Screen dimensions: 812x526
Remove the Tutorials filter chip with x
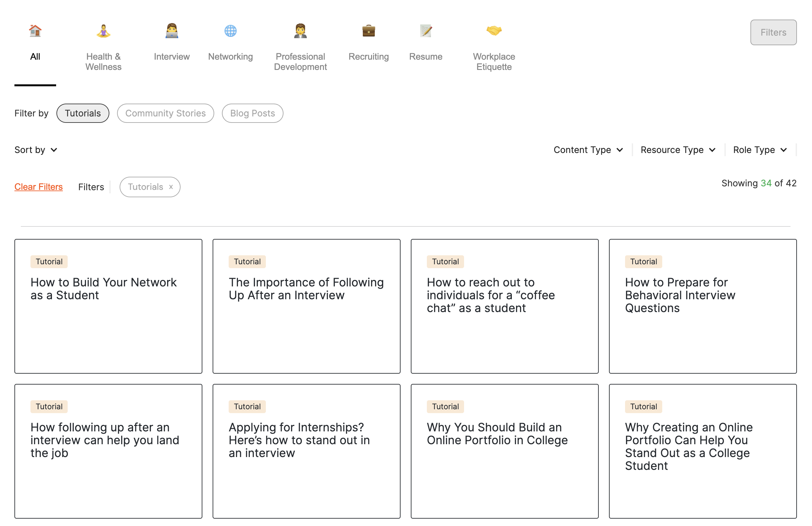(x=171, y=187)
